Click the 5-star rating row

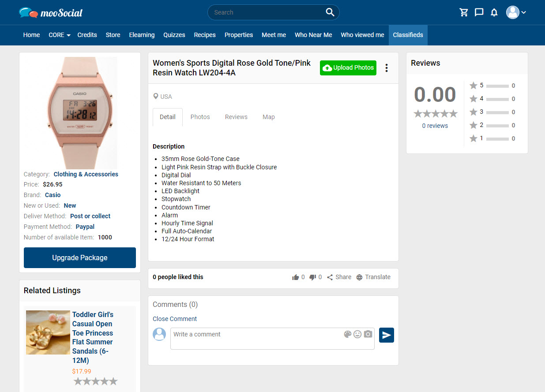492,86
